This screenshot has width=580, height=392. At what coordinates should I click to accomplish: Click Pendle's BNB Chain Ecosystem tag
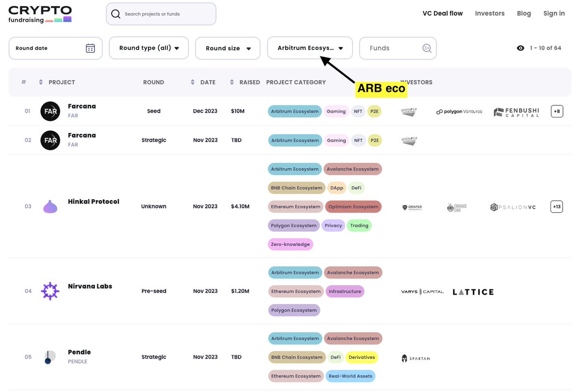(296, 358)
